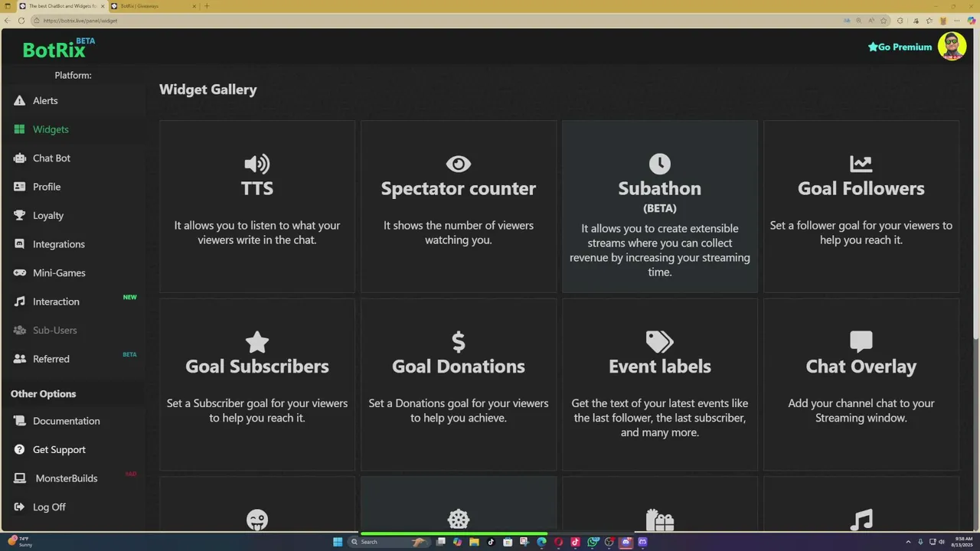Click the BETA badge beside Referred
Viewport: 980px width, 551px height.
coord(129,354)
